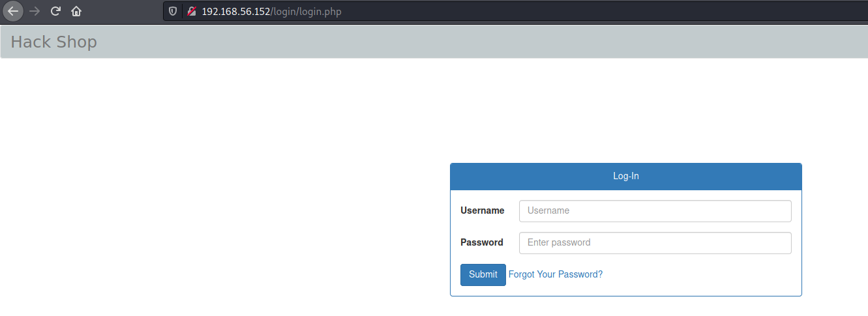Viewport: 868px width, 316px height.
Task: Go back with the browser back arrow
Action: point(13,11)
